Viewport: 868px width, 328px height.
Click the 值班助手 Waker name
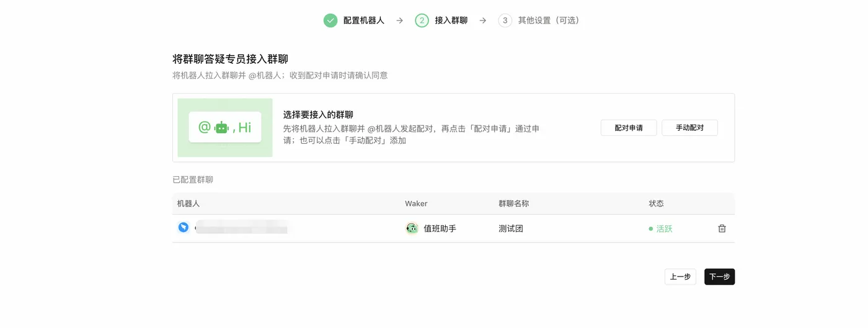[x=440, y=229]
